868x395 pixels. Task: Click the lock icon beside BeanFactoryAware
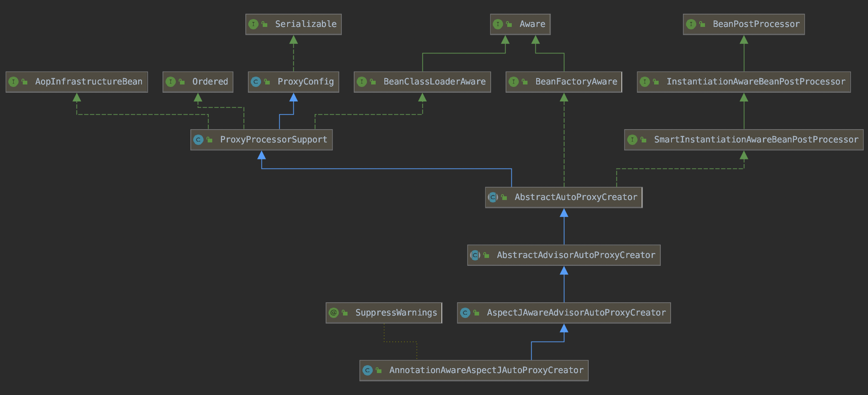coord(525,82)
